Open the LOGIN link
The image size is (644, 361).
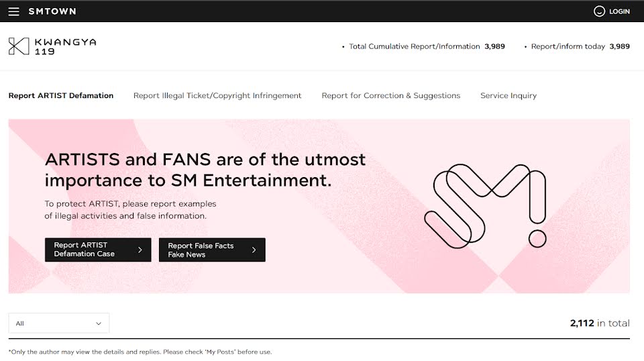click(x=619, y=11)
